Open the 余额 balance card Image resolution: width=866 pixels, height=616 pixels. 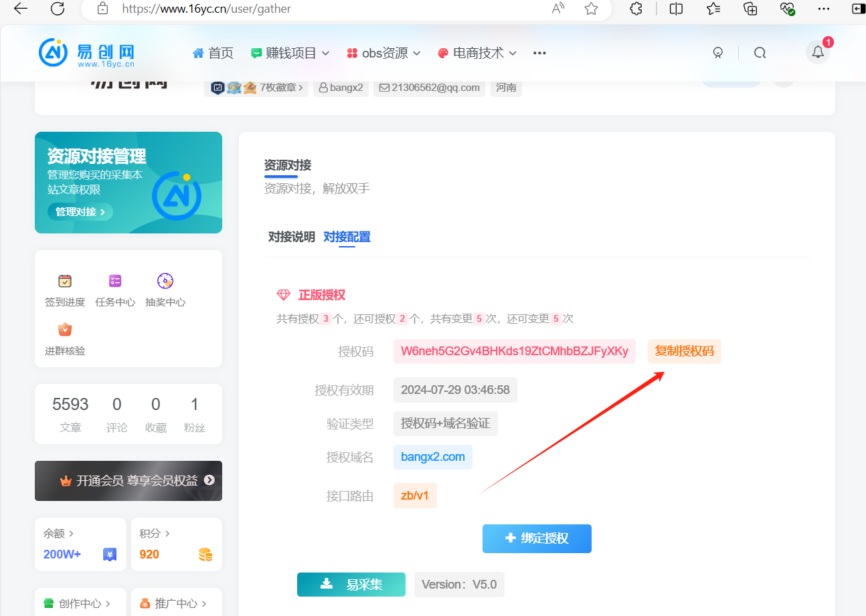coord(80,544)
